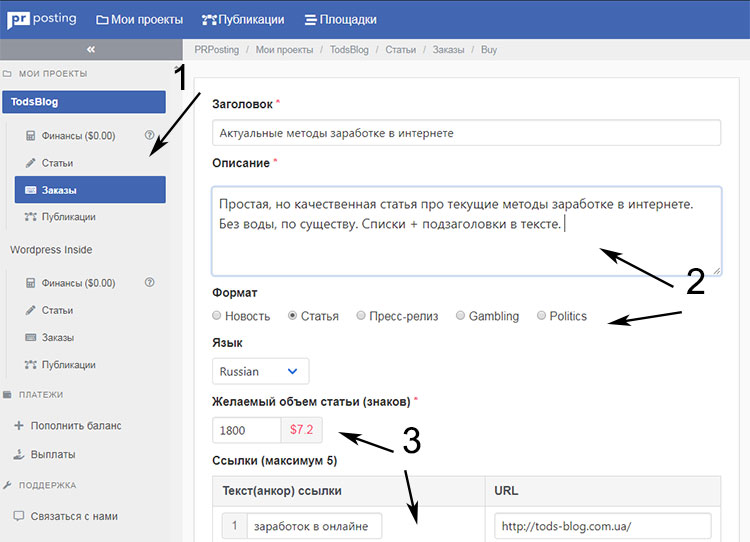This screenshot has width=750, height=542.
Task: Click pencil icon for TodsBlog Статьи
Action: tap(31, 163)
